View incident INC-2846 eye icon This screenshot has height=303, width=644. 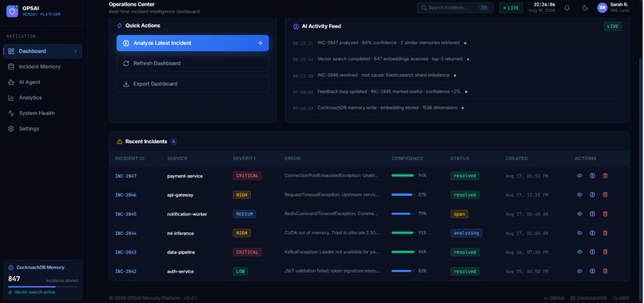[579, 195]
